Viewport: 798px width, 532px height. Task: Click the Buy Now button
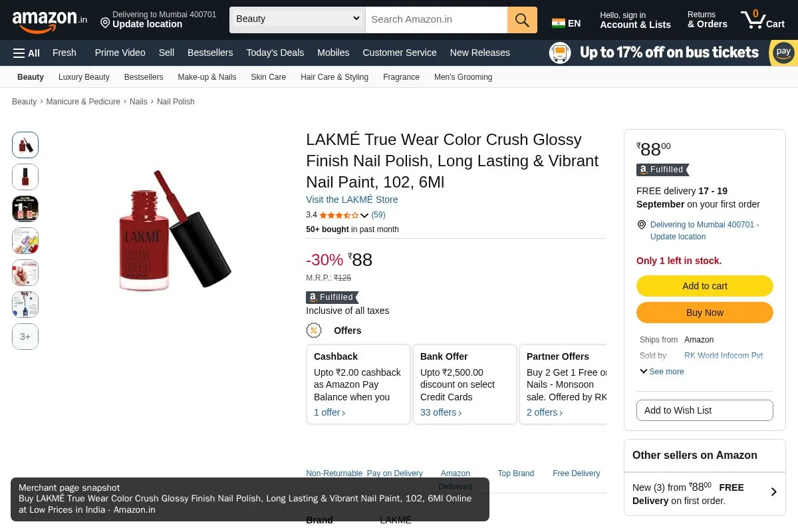[x=705, y=313]
